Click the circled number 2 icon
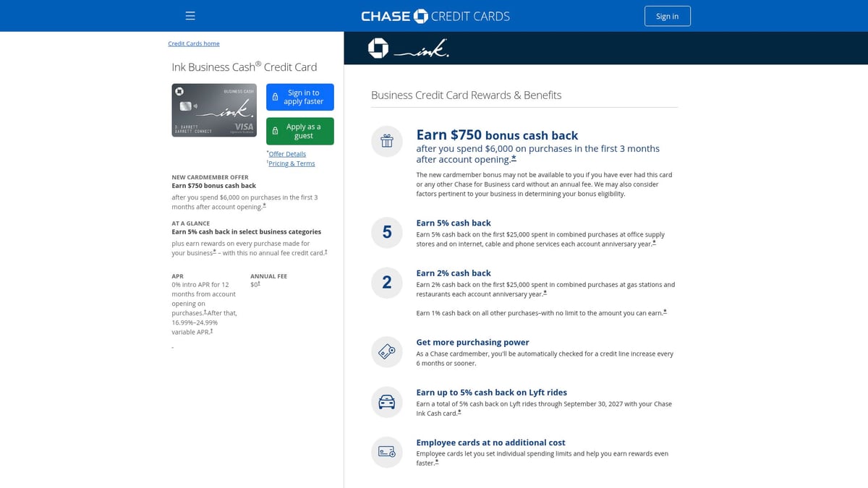This screenshot has height=488, width=868. coord(387,282)
